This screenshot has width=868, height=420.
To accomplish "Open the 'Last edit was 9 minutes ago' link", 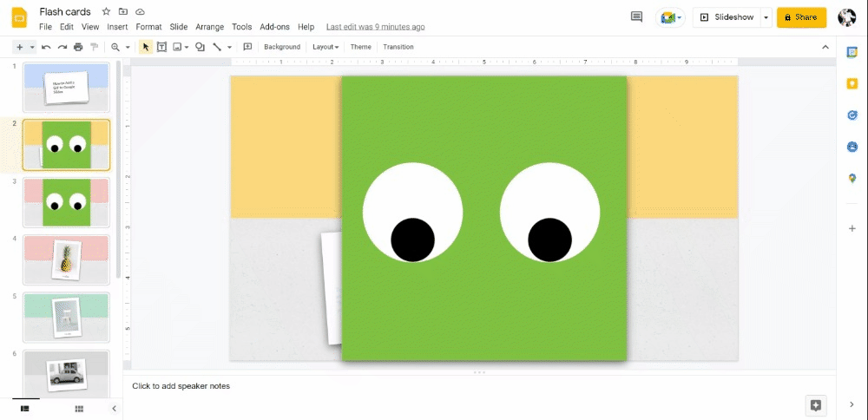I will 375,27.
